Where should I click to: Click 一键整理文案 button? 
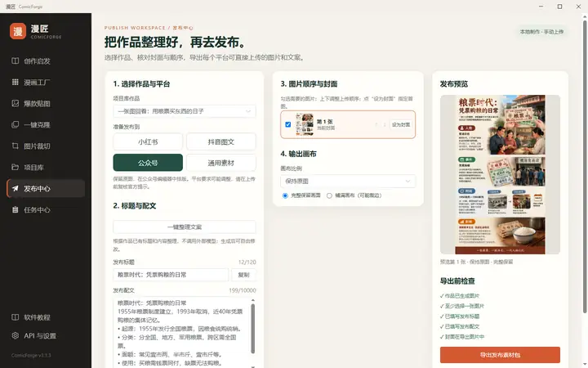(185, 227)
